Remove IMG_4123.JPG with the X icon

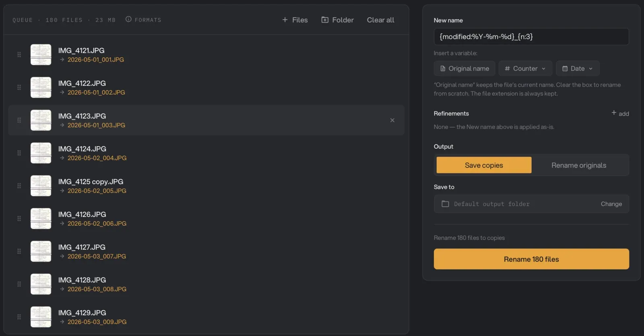392,120
